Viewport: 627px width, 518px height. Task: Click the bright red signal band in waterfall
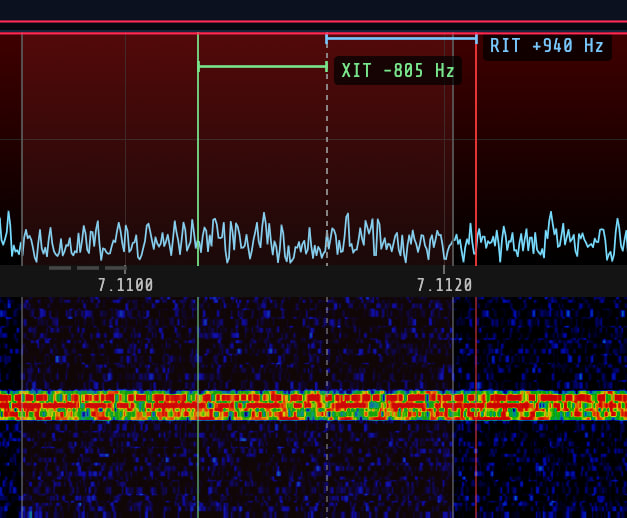coord(314,406)
